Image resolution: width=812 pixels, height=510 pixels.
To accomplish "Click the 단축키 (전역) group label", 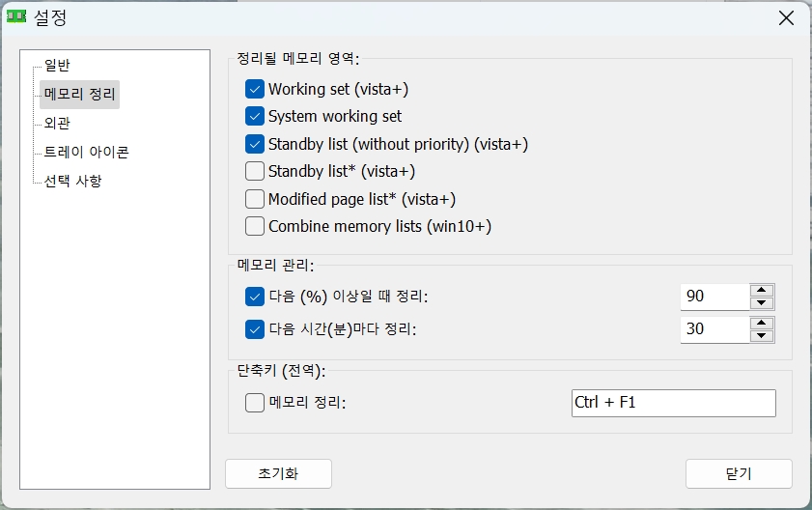I will pos(281,371).
